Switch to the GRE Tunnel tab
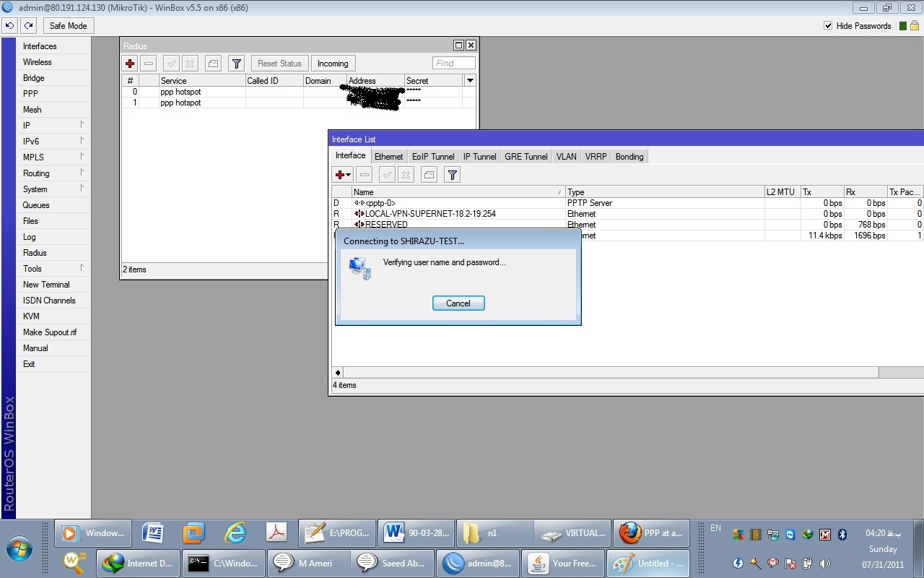The width and height of the screenshot is (924, 578). [x=526, y=156]
